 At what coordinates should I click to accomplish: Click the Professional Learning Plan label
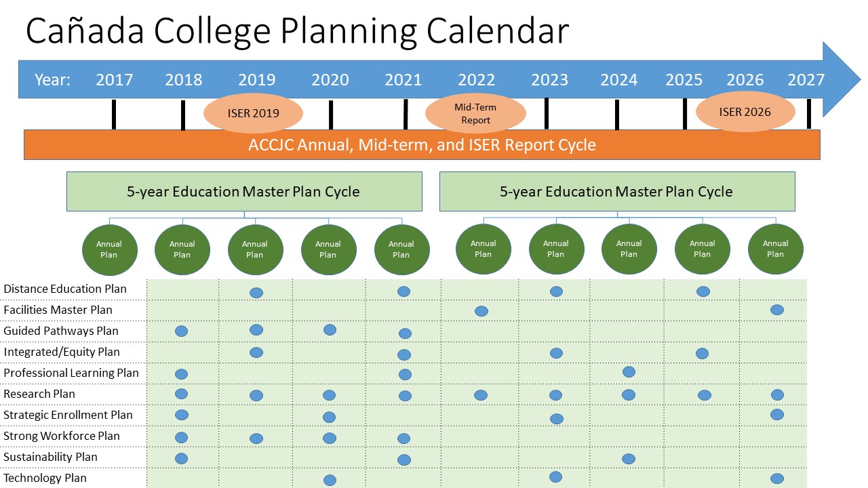[71, 373]
